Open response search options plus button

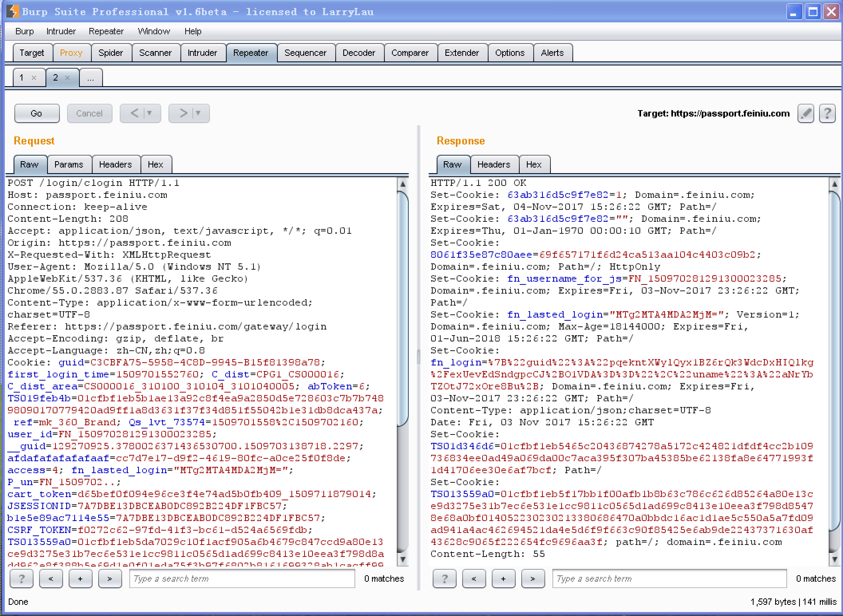click(503, 578)
